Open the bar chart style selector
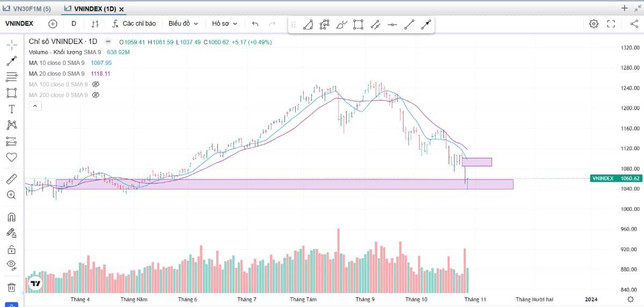This screenshot has width=644, height=307. 96,24
